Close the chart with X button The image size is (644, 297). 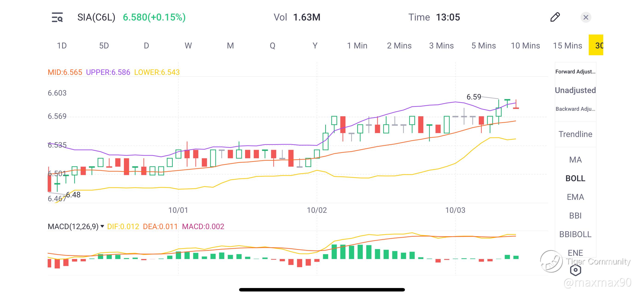tap(585, 17)
